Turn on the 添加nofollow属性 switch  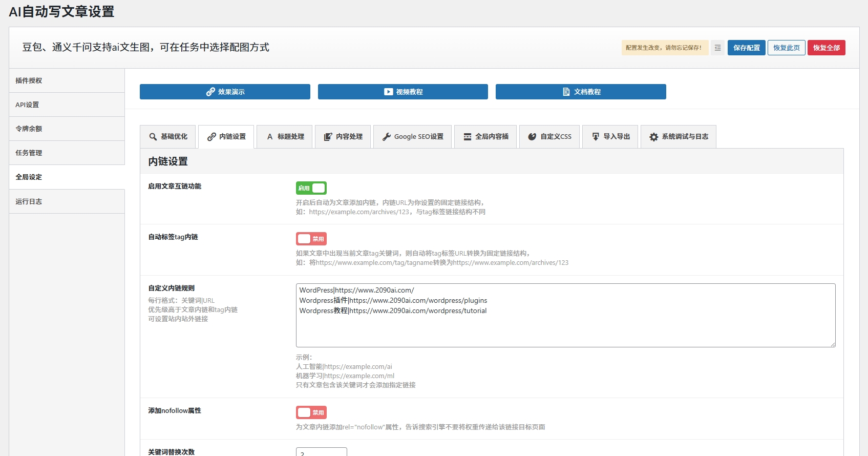311,412
